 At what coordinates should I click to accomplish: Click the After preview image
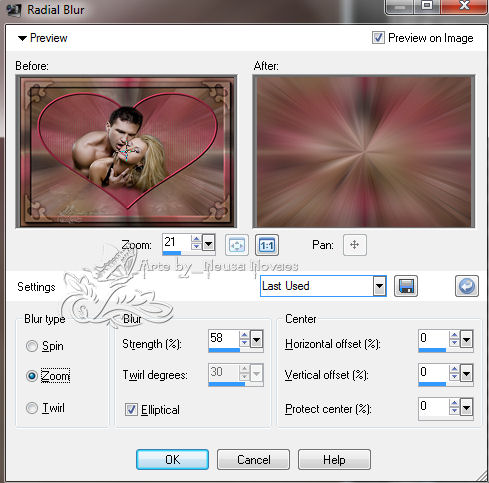pos(364,151)
